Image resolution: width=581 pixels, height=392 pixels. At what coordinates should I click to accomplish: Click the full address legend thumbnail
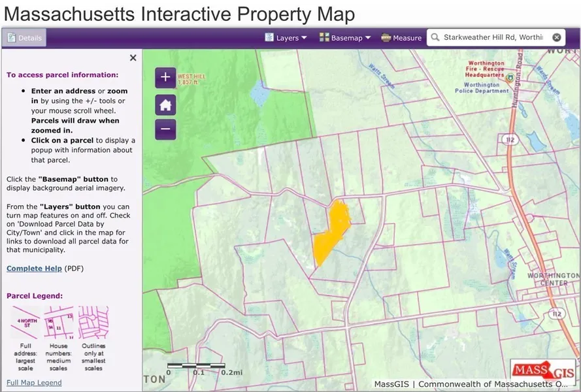coord(25,322)
